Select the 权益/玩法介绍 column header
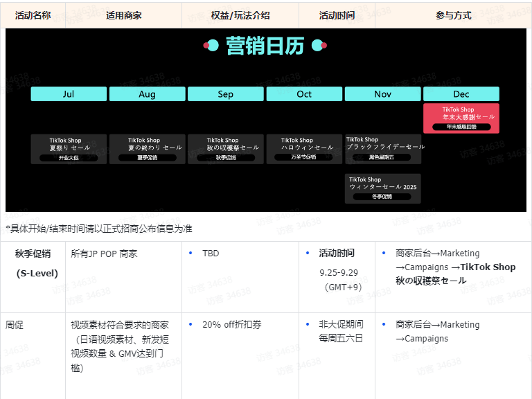 click(240, 15)
